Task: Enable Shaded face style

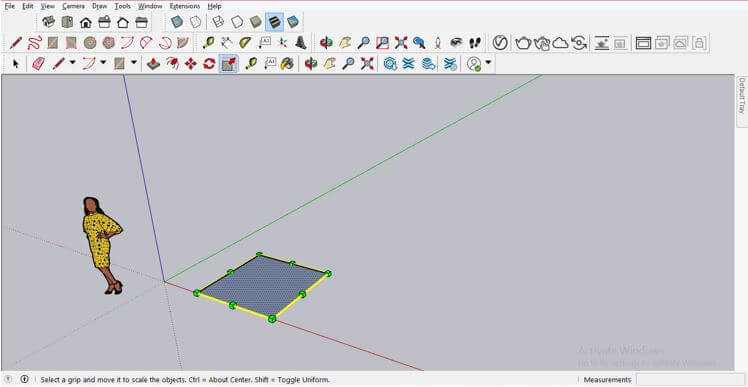Action: (x=256, y=22)
